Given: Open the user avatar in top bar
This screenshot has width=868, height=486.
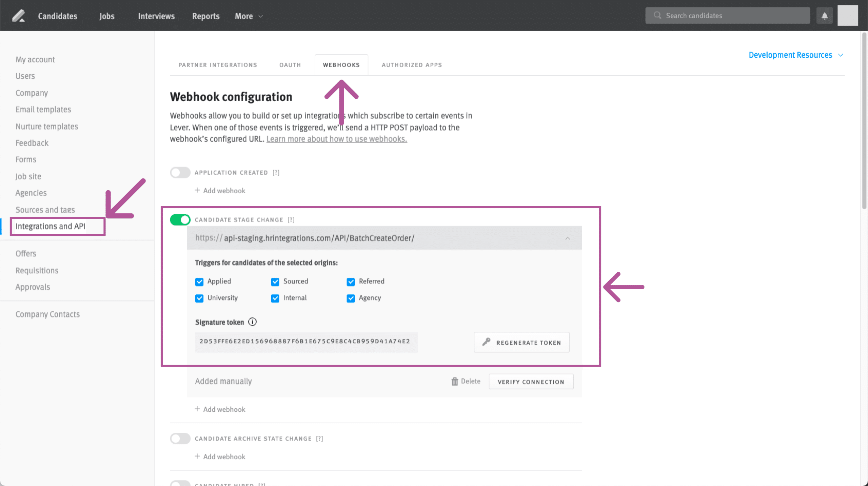Looking at the screenshot, I should (848, 16).
